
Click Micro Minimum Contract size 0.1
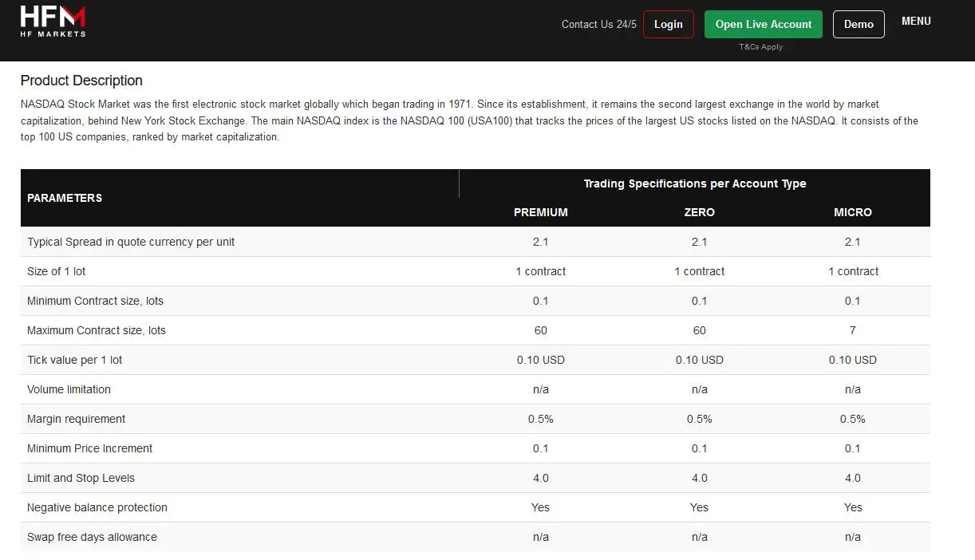coord(853,301)
